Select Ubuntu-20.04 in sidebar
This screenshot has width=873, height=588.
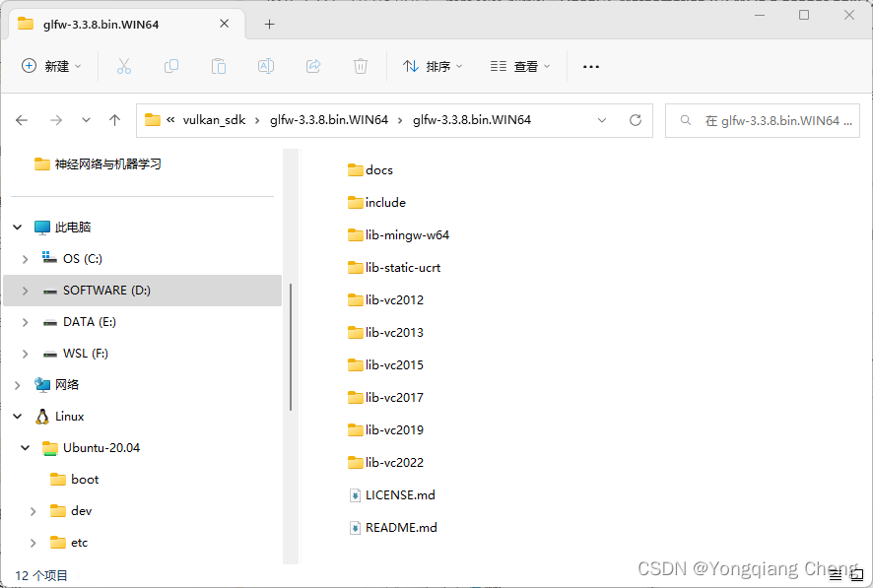coord(92,448)
